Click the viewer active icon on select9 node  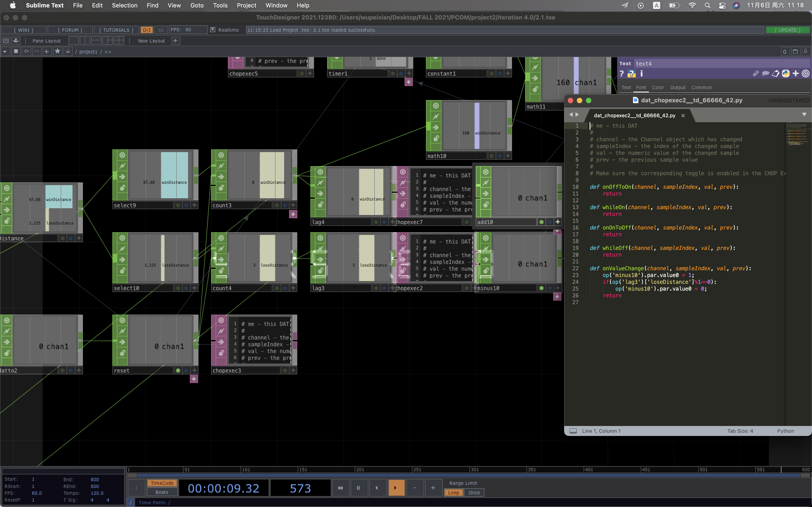[123, 155]
